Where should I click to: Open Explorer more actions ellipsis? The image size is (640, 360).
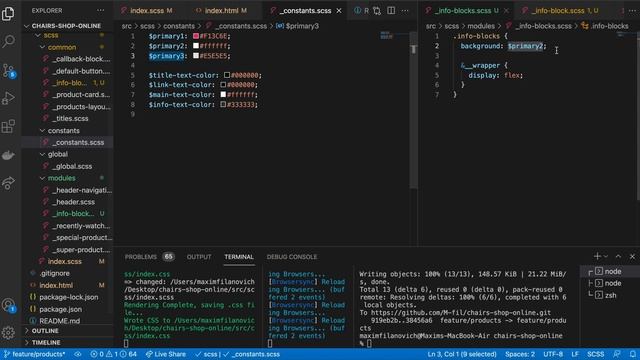[100, 11]
